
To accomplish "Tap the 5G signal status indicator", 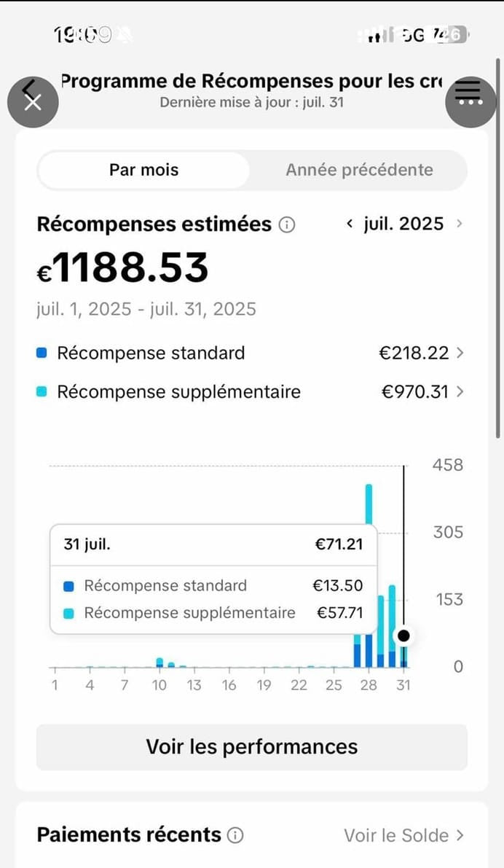I will click(413, 35).
